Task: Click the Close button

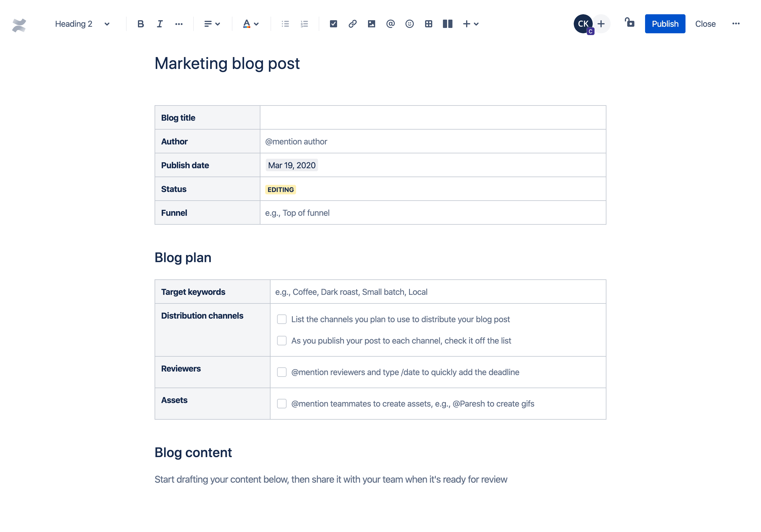Action: (705, 24)
